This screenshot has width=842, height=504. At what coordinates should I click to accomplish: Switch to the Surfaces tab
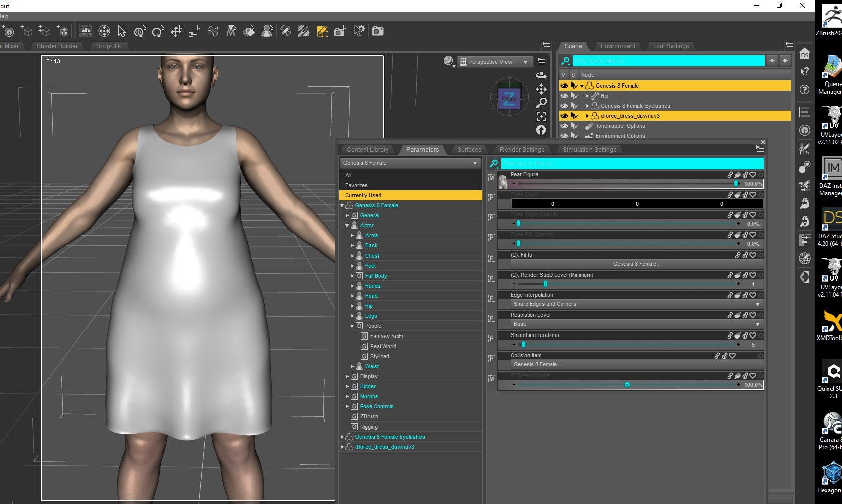[x=469, y=150]
